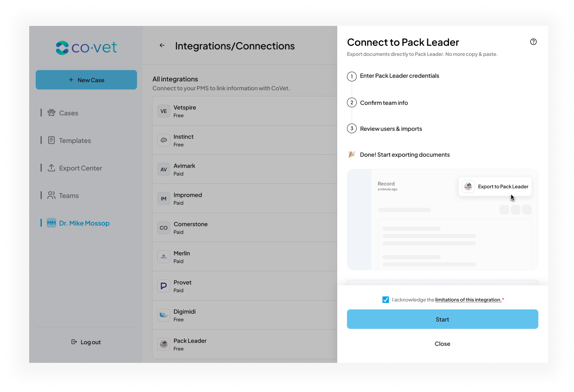Click 'Review users & imports' step text
574x392 pixels.
coord(391,129)
